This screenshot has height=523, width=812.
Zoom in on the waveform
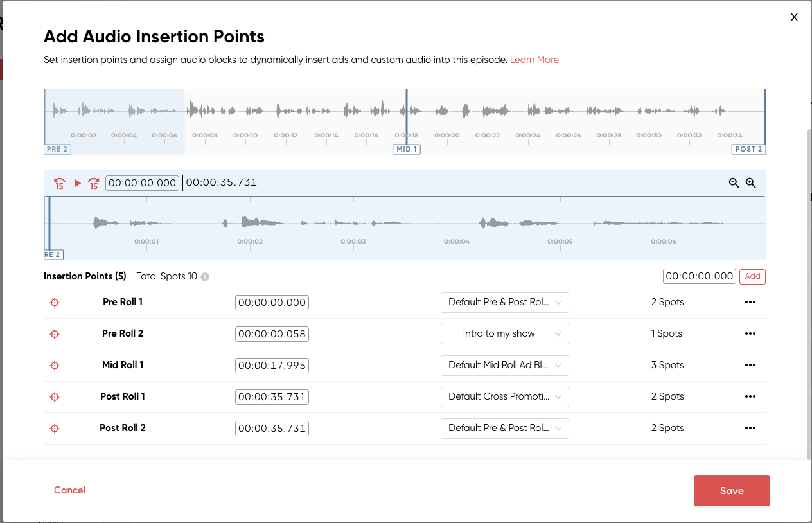[x=750, y=183]
